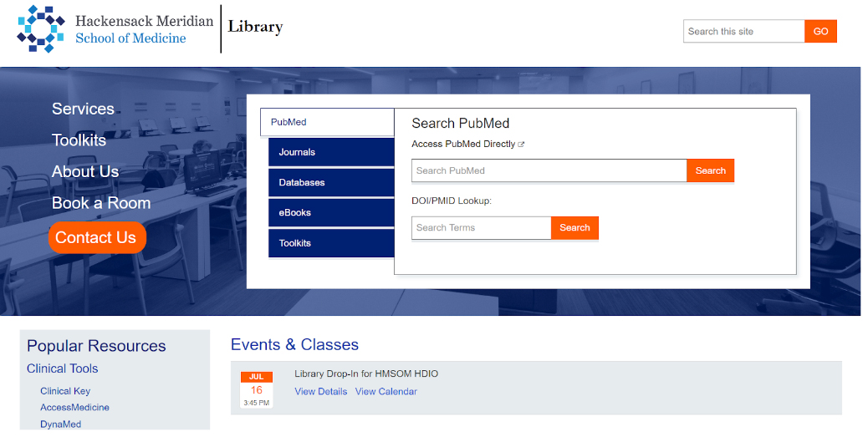The height and width of the screenshot is (437, 868).
Task: Click the Library title in header
Action: pos(255,27)
